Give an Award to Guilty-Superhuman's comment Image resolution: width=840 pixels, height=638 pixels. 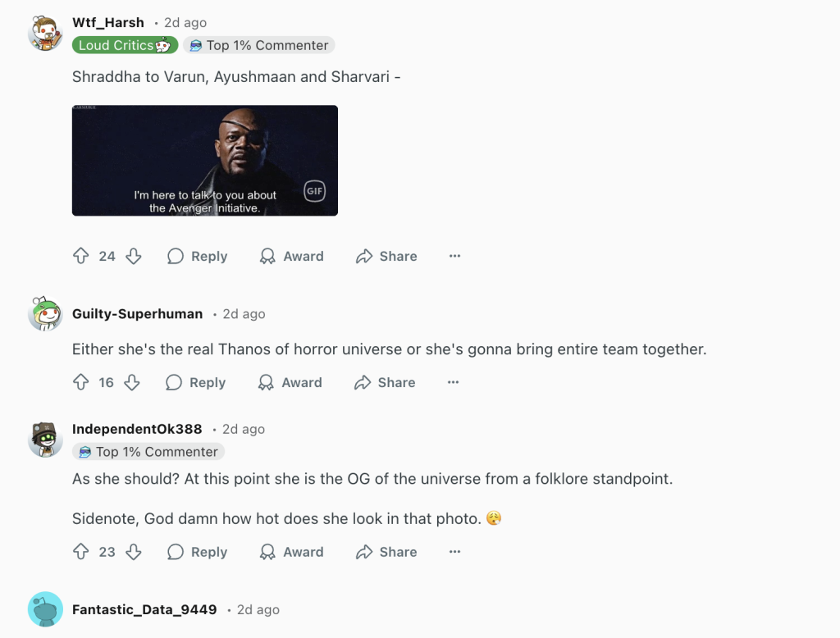[x=290, y=383]
